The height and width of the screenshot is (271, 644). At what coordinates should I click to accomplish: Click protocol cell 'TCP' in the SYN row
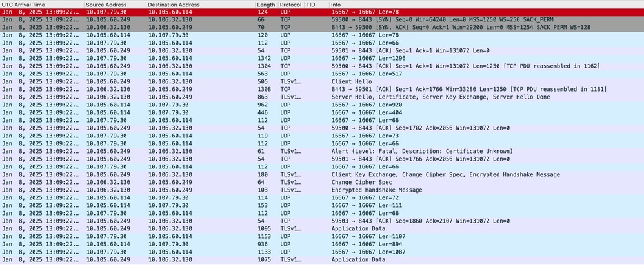coord(285,20)
